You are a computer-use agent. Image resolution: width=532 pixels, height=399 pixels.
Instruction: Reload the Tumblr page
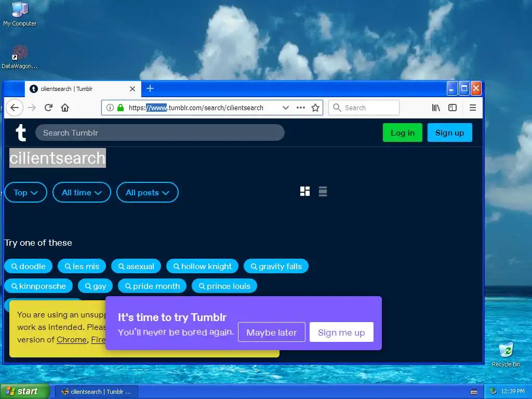click(x=48, y=108)
